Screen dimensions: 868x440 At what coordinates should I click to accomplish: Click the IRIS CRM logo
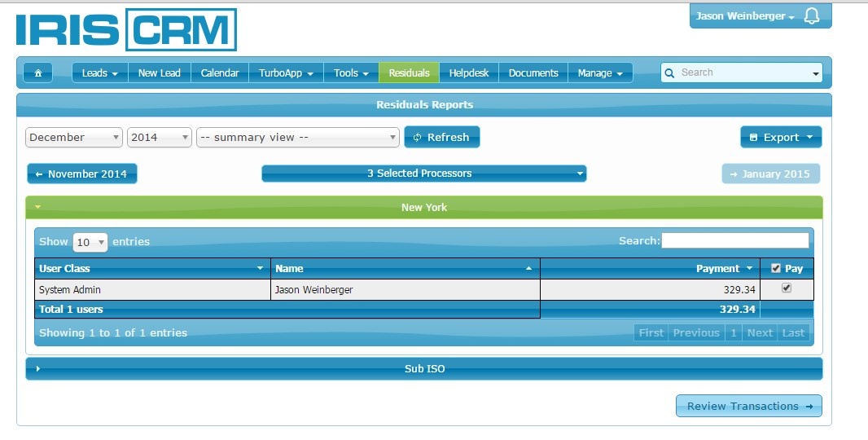pyautogui.click(x=126, y=30)
